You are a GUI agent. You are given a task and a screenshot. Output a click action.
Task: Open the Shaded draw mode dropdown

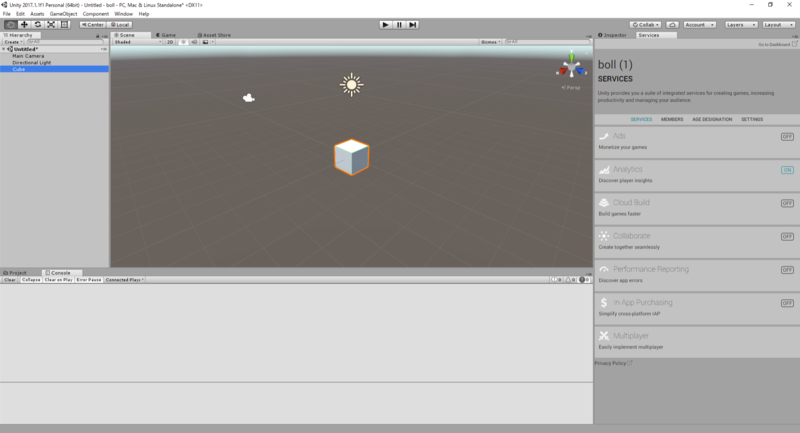[x=138, y=42]
